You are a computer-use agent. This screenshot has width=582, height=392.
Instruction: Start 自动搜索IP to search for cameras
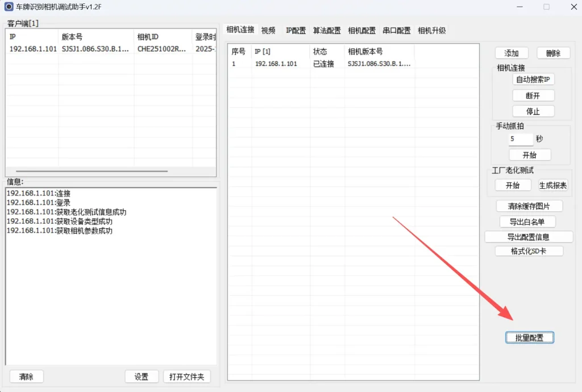(x=533, y=79)
